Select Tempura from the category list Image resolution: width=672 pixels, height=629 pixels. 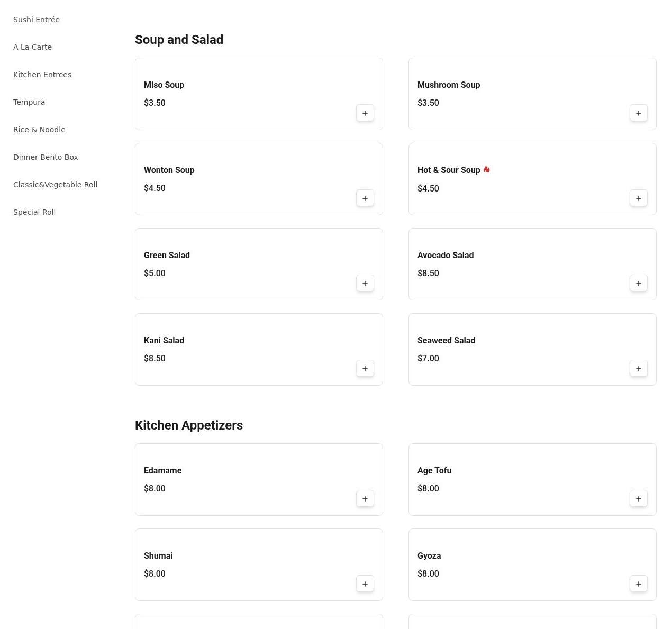pyautogui.click(x=29, y=102)
